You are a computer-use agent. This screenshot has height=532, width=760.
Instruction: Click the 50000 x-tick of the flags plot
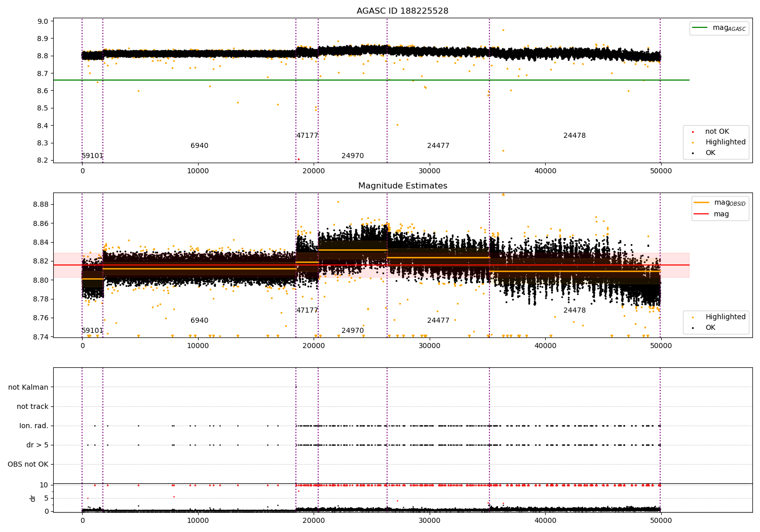coord(661,521)
